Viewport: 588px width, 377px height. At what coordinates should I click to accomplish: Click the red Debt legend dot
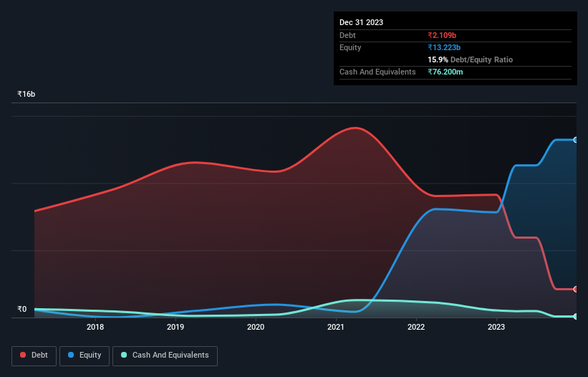(23, 355)
